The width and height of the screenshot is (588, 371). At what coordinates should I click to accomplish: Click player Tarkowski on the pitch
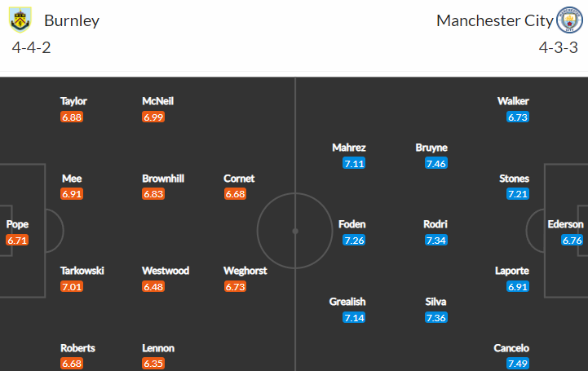82,271
